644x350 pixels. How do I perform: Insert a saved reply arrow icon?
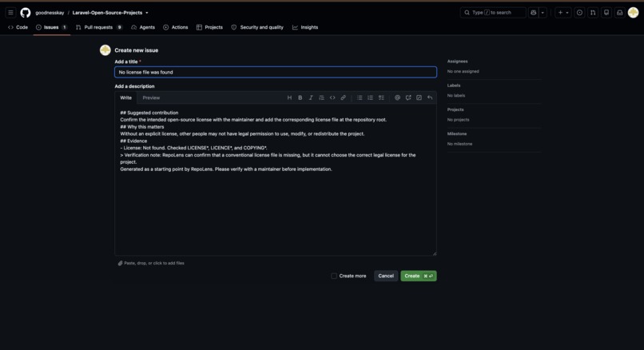coord(430,97)
